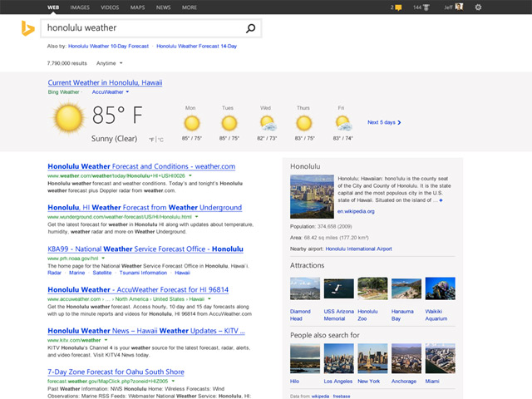Switch to the Videos tab
The height and width of the screenshot is (399, 532).
pos(110,7)
